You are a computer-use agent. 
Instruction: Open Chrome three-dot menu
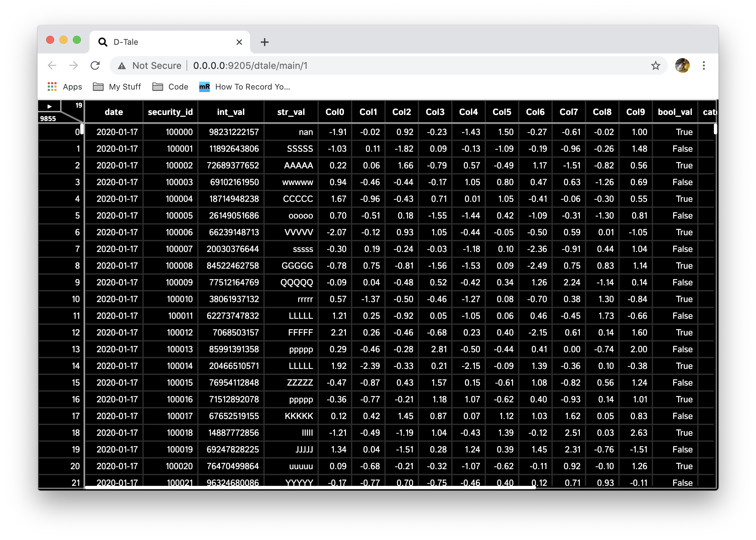pos(704,65)
